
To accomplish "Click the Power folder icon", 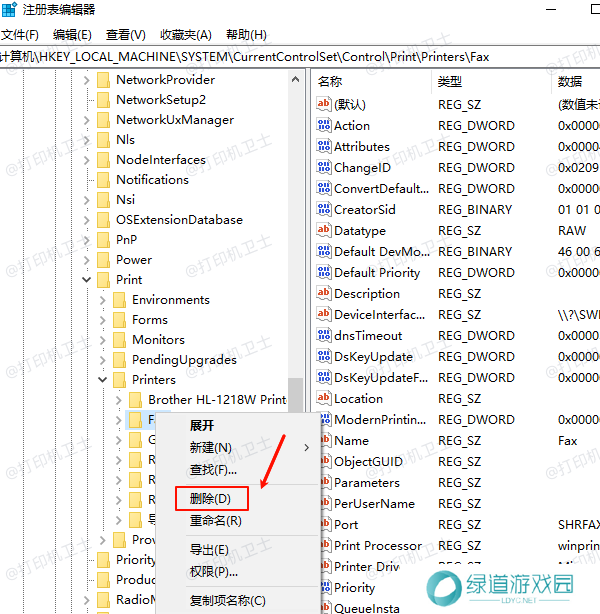I will coord(103,260).
